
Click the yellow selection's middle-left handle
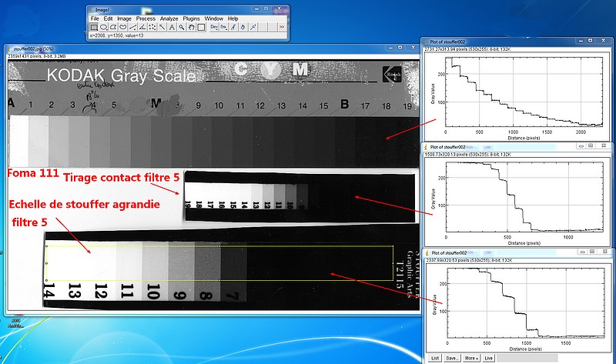(47, 263)
